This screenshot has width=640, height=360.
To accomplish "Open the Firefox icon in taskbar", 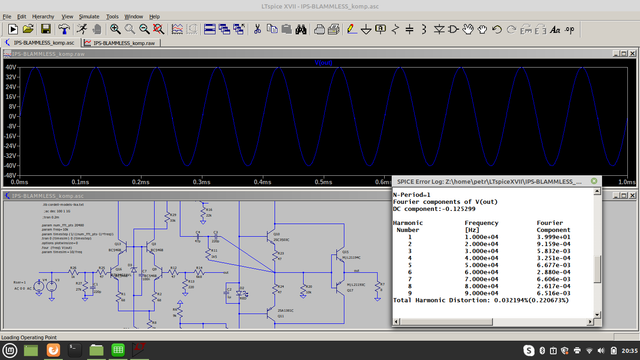I will pos(53,350).
